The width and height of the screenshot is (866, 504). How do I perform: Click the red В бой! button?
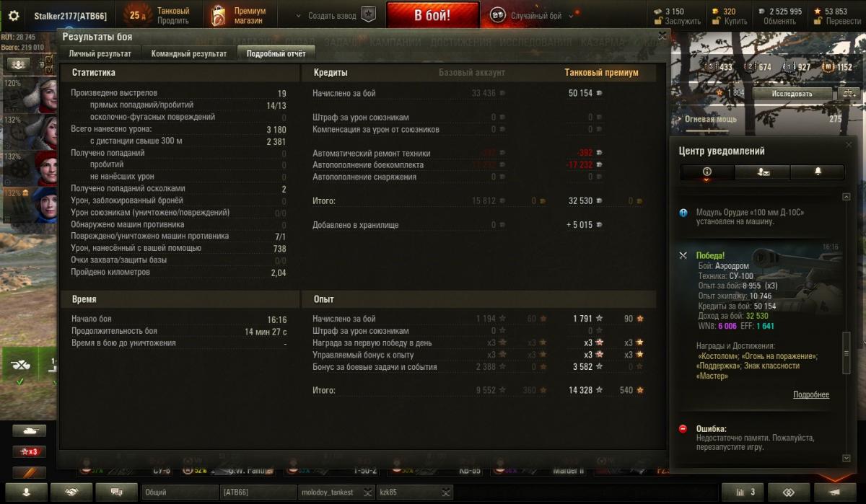(x=433, y=15)
